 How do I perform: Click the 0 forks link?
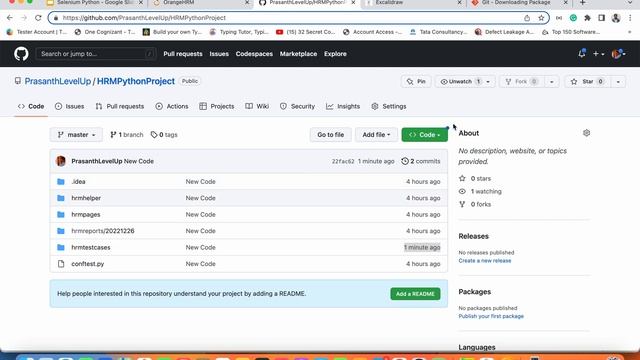(475, 204)
